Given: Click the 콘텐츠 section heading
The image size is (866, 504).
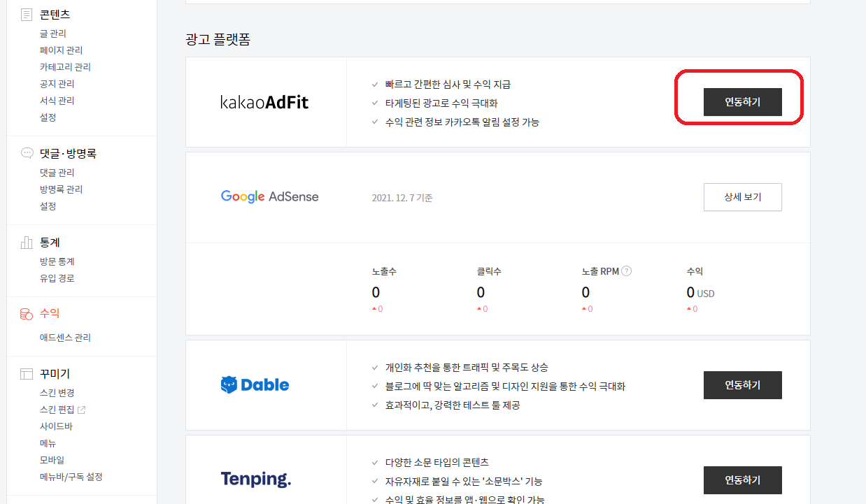Looking at the screenshot, I should pyautogui.click(x=55, y=14).
